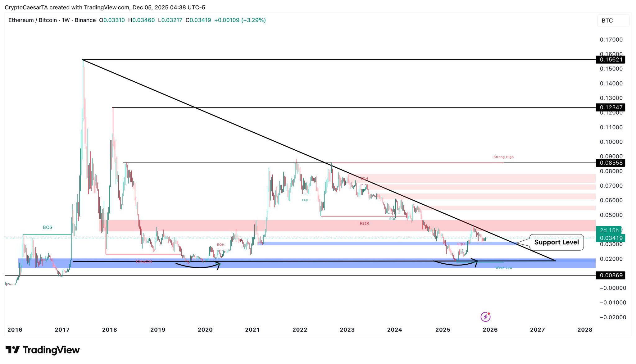
Task: Click the 0.15621 price label
Action: pos(611,60)
